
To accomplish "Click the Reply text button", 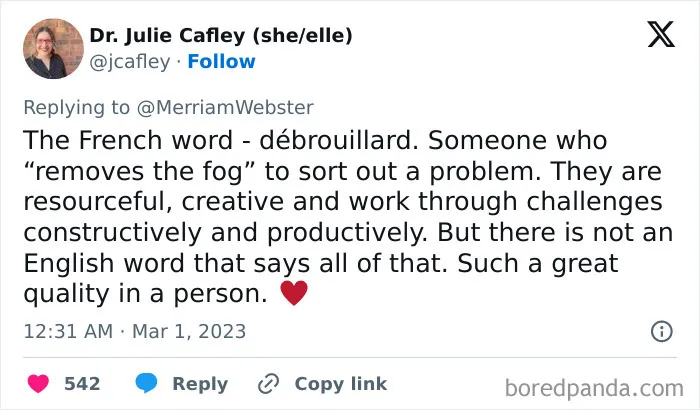I will point(200,384).
